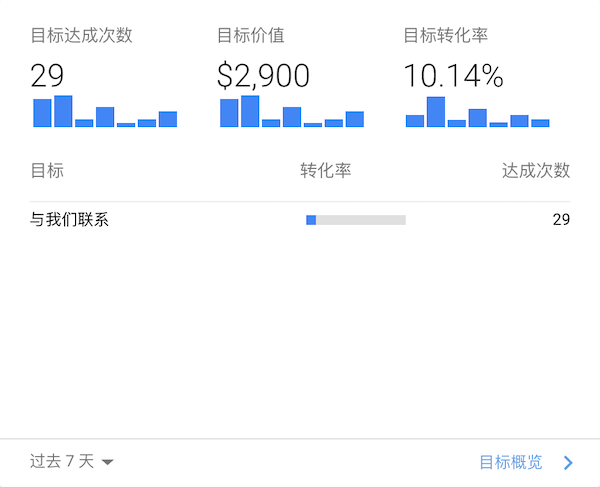Click the 目标价值 sparkline bar chart
This screenshot has width=600, height=488.
click(292, 111)
